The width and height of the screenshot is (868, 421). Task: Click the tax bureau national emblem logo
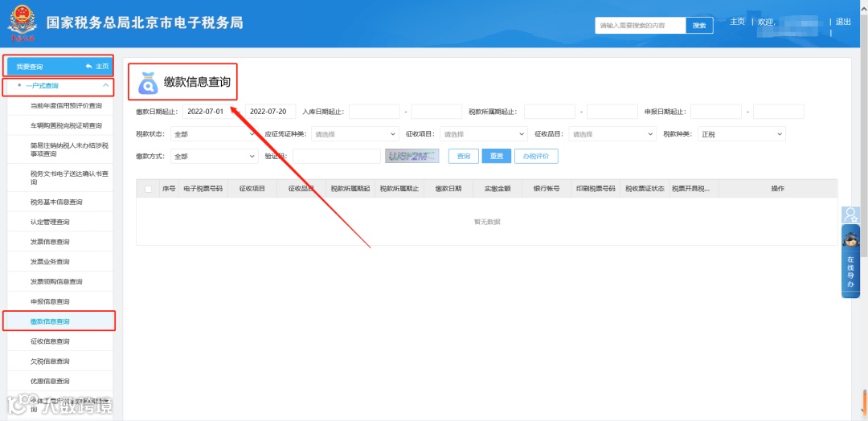23,23
